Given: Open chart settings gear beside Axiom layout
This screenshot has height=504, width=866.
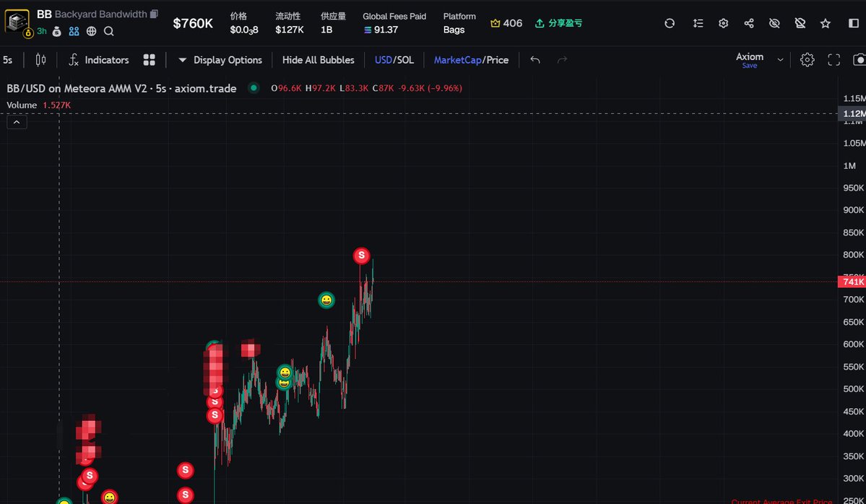Looking at the screenshot, I should coord(807,60).
